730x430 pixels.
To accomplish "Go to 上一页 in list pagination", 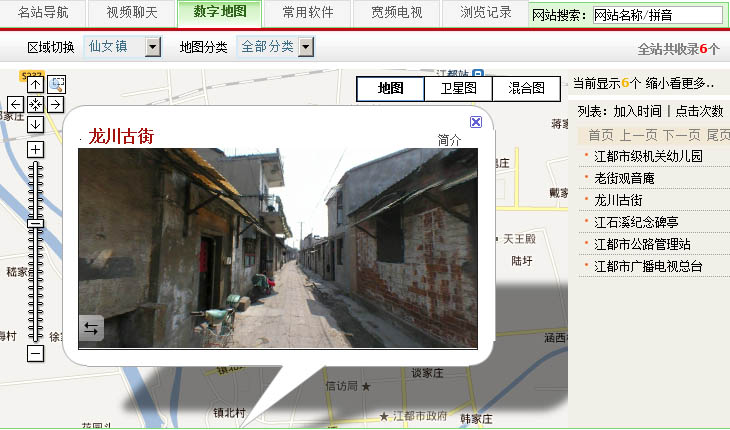I will [638, 135].
